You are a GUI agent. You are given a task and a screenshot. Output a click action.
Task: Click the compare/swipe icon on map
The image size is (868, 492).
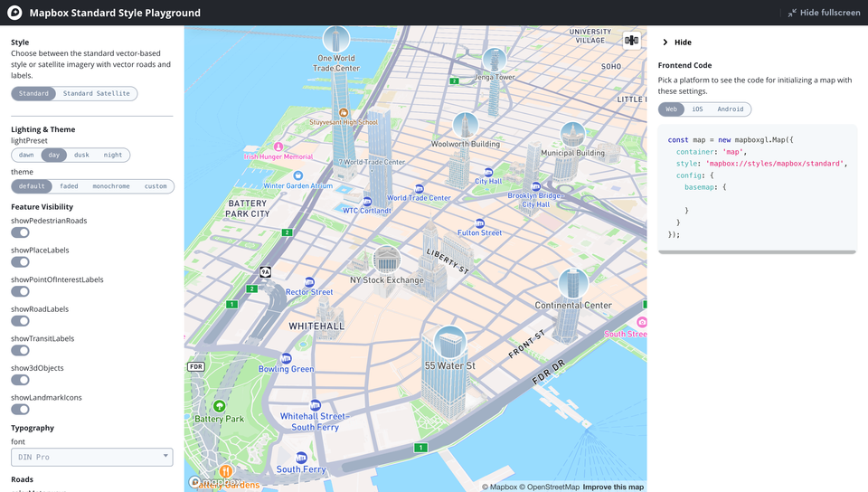click(631, 40)
